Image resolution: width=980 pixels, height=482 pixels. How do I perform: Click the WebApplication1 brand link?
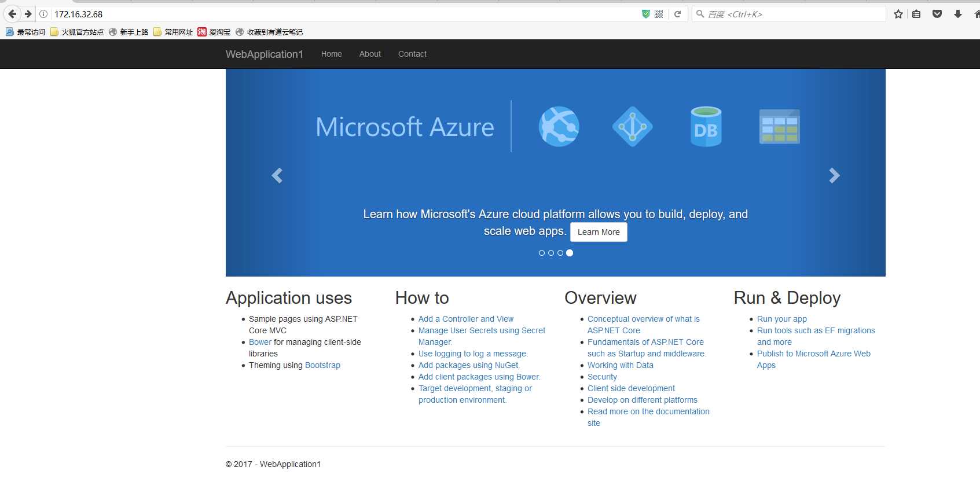(265, 54)
